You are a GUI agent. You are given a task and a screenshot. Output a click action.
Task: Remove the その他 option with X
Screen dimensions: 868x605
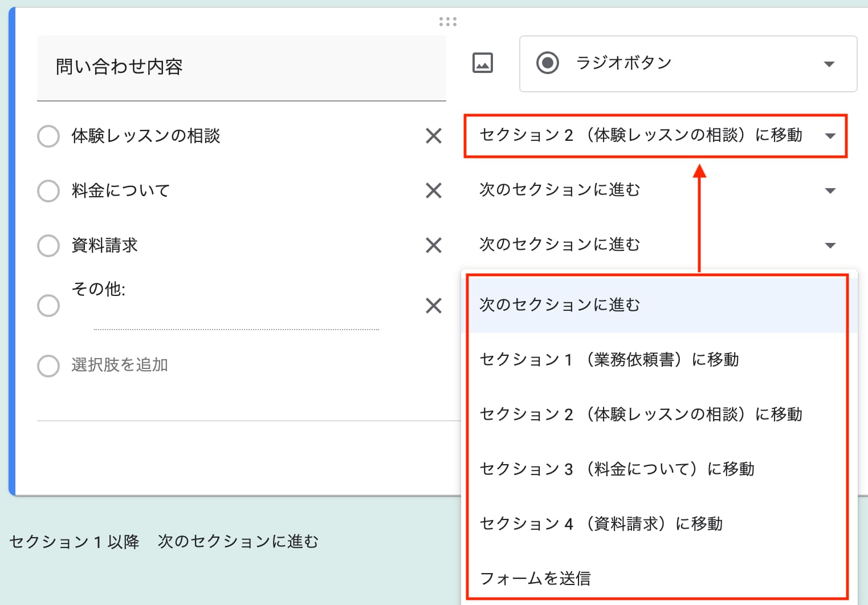[x=434, y=306]
